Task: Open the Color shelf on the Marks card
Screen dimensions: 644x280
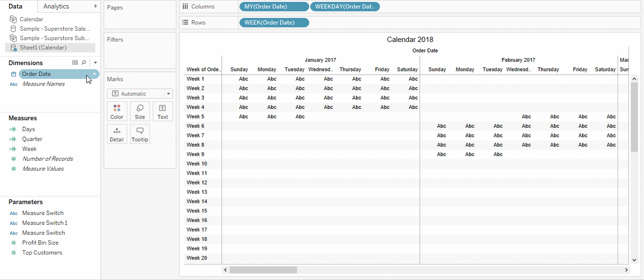Action: tap(117, 111)
